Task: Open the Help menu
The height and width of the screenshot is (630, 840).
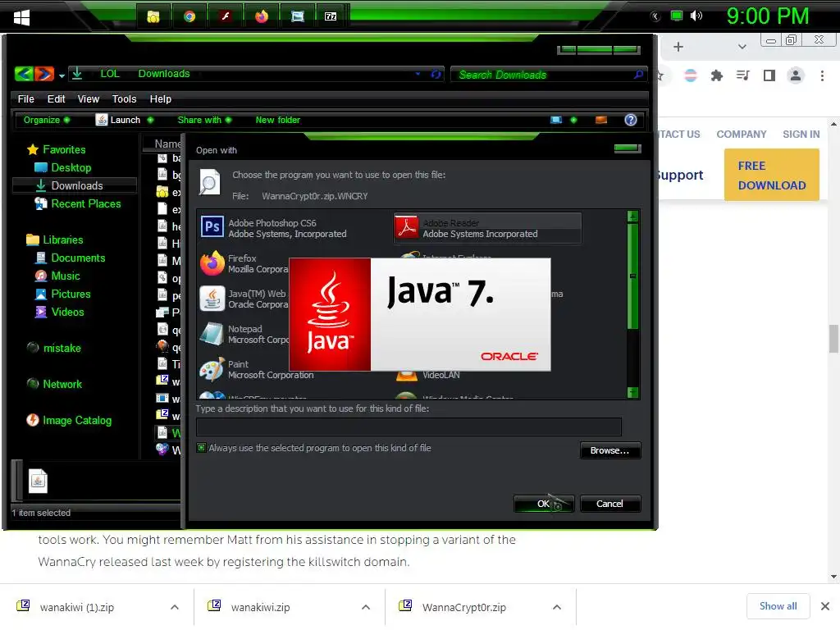Action: [x=160, y=99]
